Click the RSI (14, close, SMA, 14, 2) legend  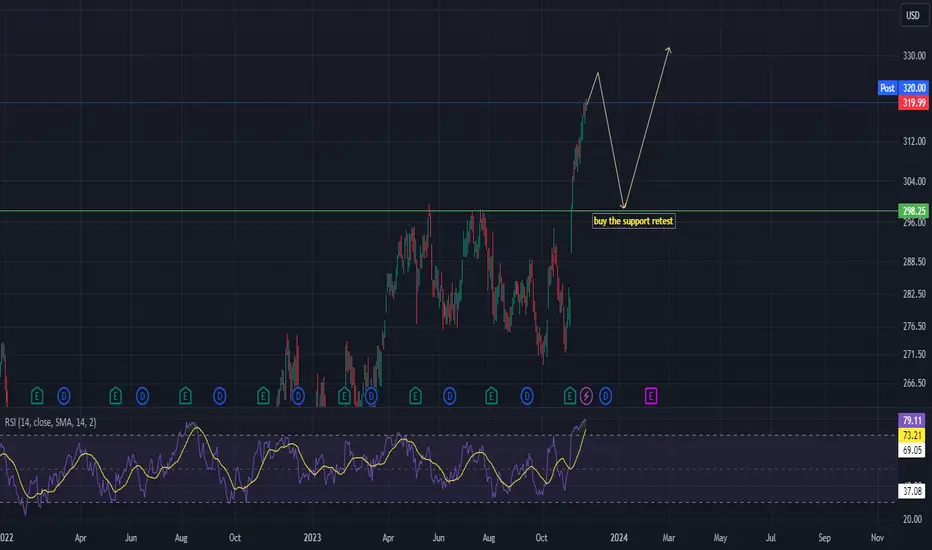point(51,422)
